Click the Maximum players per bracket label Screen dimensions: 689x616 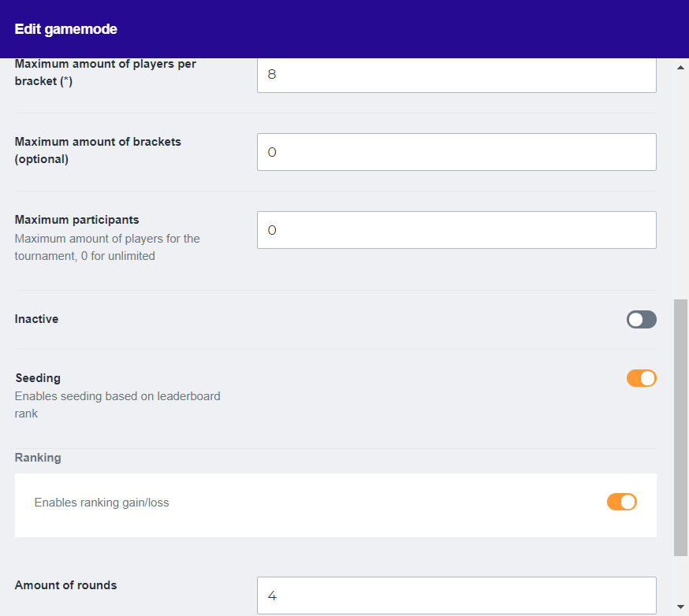(105, 72)
